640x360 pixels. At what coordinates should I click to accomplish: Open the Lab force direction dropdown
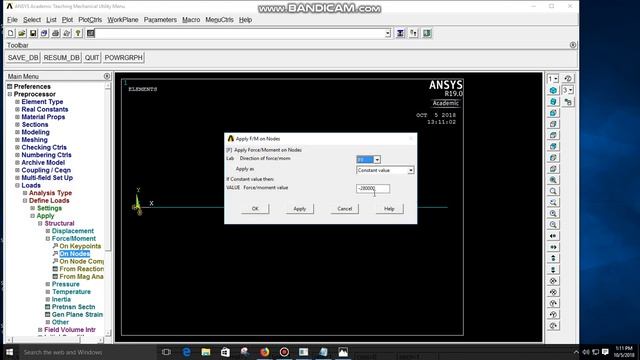(377, 160)
